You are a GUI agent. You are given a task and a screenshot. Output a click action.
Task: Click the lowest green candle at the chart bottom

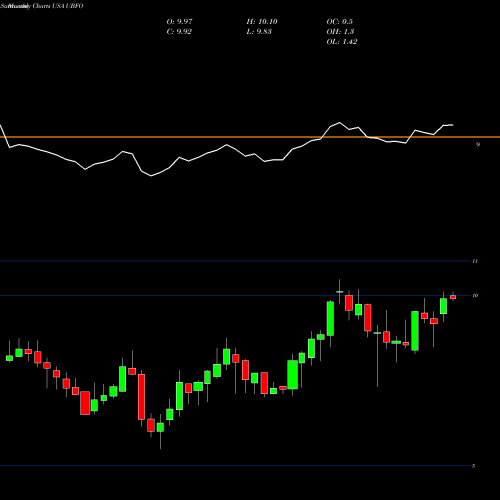160,427
